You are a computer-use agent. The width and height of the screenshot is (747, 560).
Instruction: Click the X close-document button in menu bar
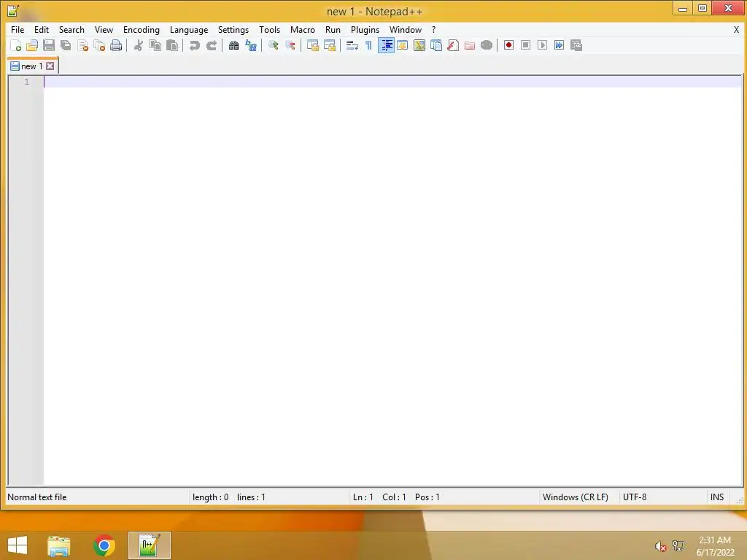click(736, 29)
